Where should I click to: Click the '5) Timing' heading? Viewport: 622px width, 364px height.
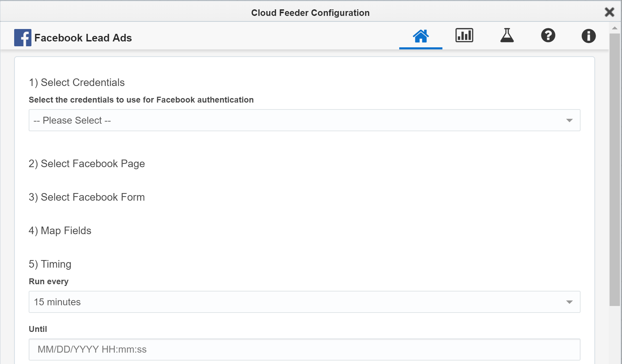(50, 264)
